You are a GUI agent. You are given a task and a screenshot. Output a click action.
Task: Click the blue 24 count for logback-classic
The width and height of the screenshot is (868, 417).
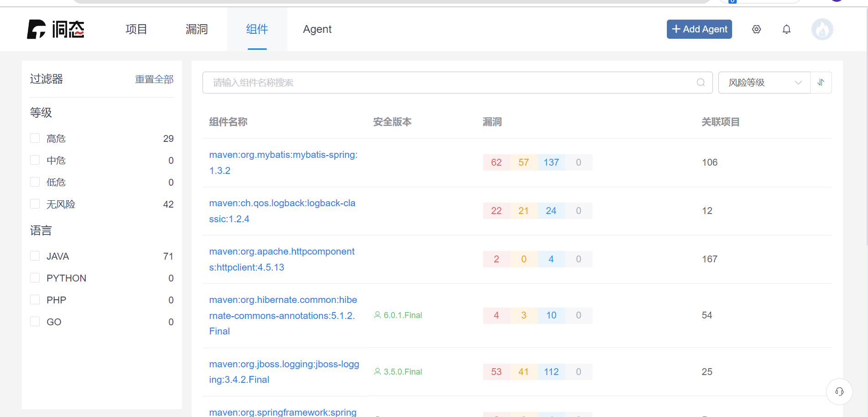tap(551, 211)
